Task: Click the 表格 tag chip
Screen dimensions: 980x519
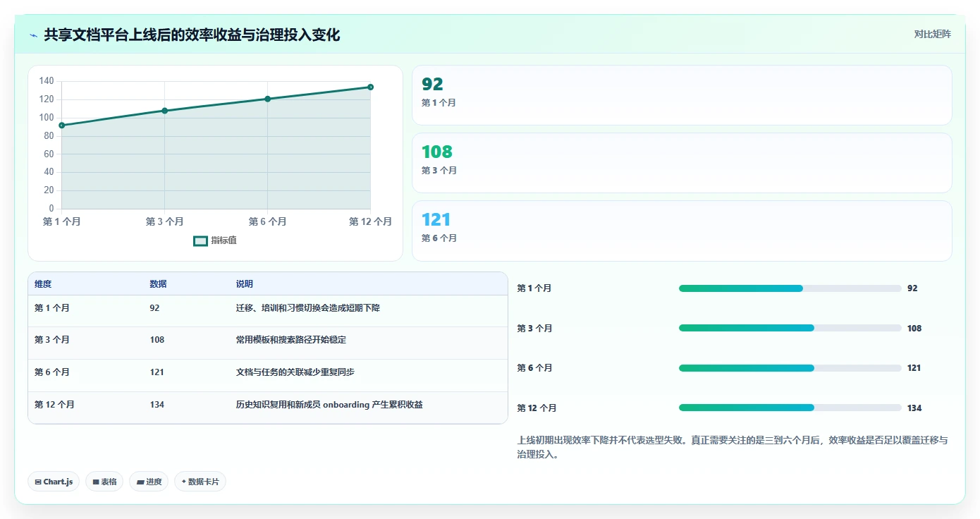Action: pyautogui.click(x=104, y=482)
